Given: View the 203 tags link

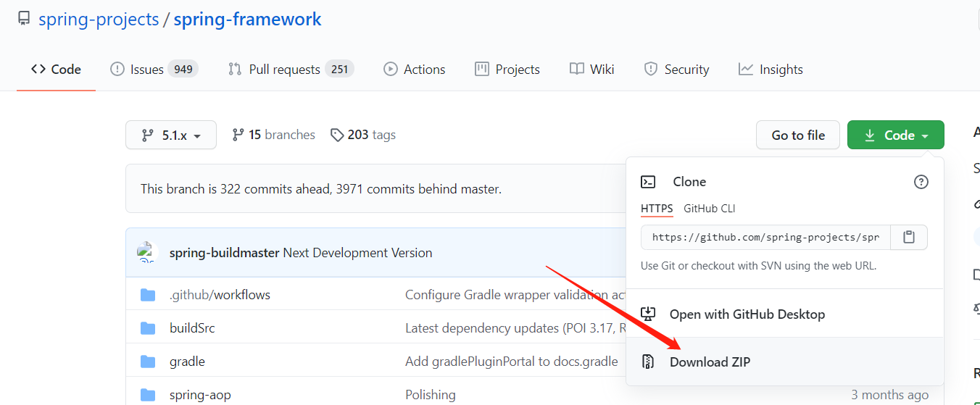Looking at the screenshot, I should (x=363, y=135).
